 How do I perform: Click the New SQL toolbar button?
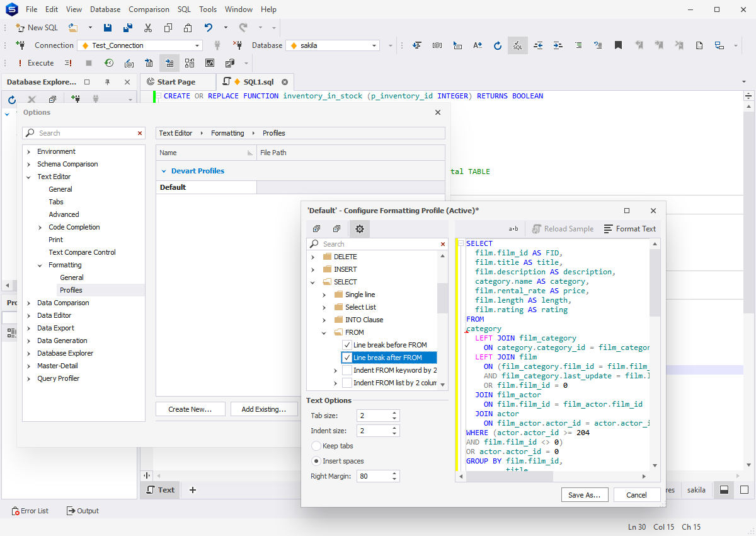tap(37, 28)
